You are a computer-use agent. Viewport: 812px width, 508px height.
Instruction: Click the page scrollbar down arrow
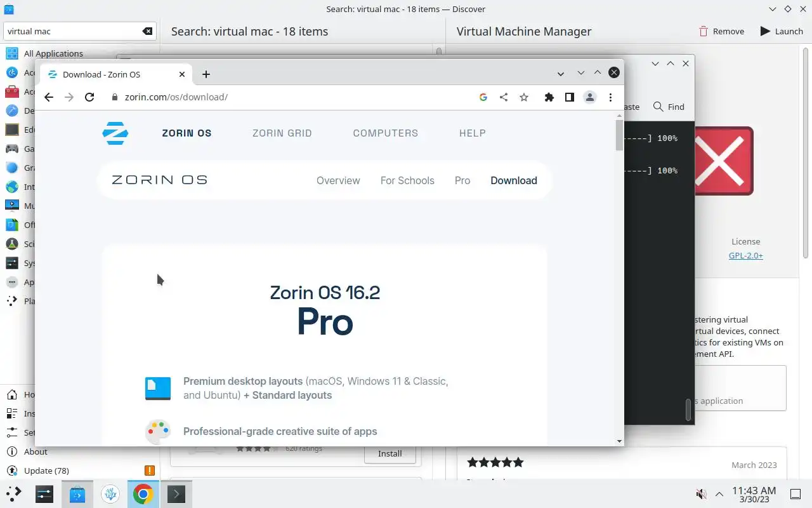pos(619,441)
